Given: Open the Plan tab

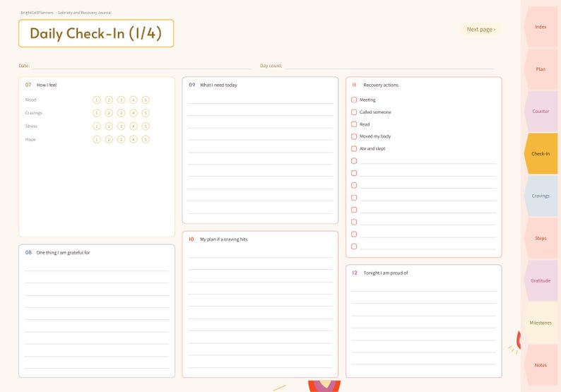Looking at the screenshot, I should point(541,69).
